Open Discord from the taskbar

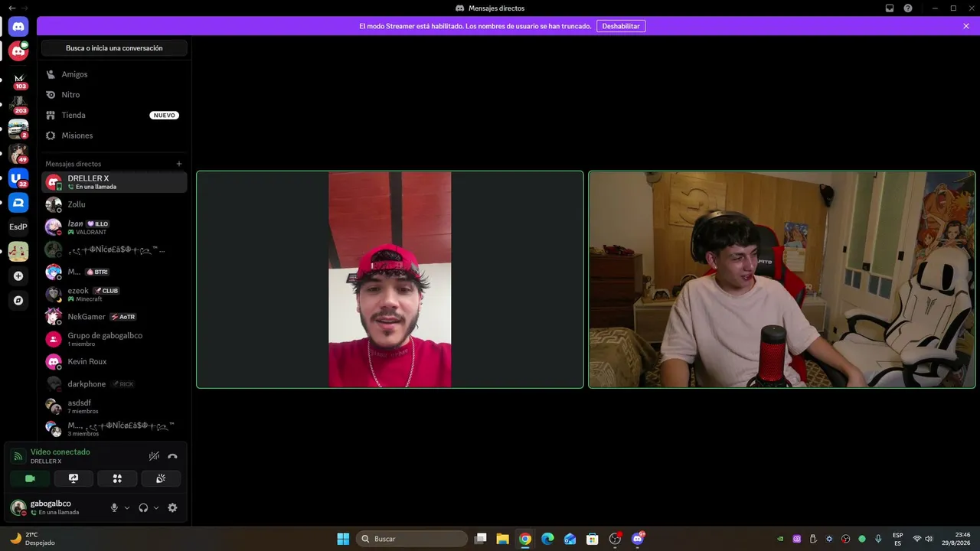point(637,539)
